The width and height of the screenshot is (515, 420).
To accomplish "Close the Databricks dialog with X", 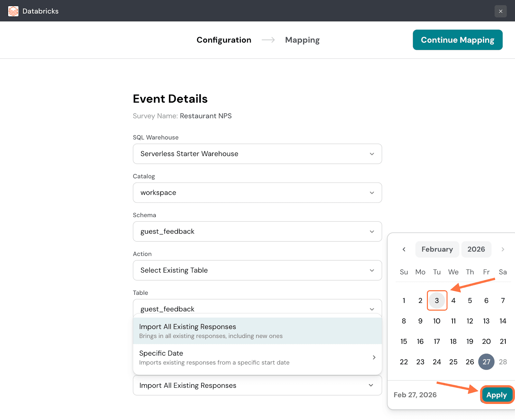I will pyautogui.click(x=501, y=11).
